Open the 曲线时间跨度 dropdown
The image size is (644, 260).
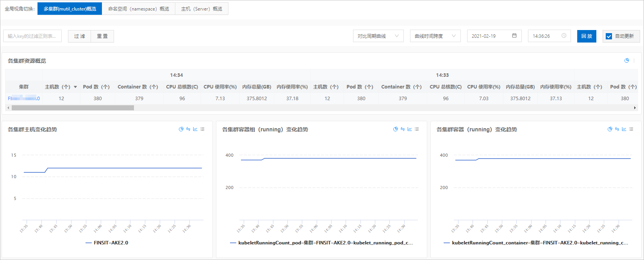pos(435,36)
